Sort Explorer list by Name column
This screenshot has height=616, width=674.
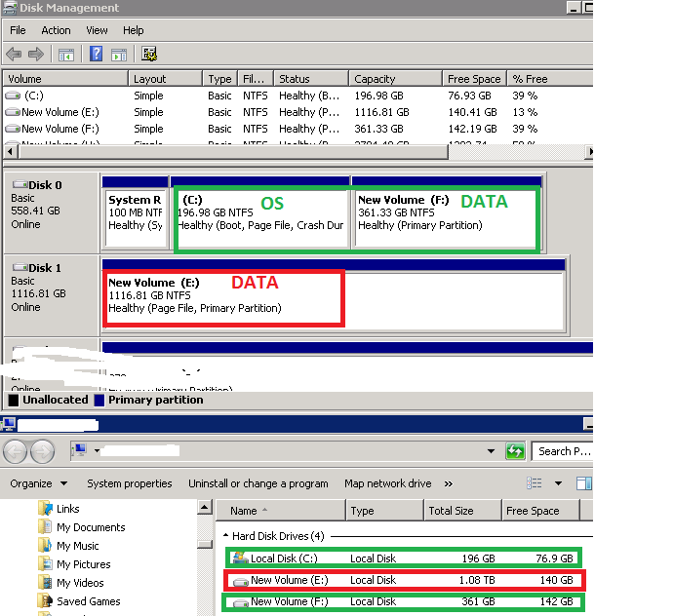click(x=281, y=511)
